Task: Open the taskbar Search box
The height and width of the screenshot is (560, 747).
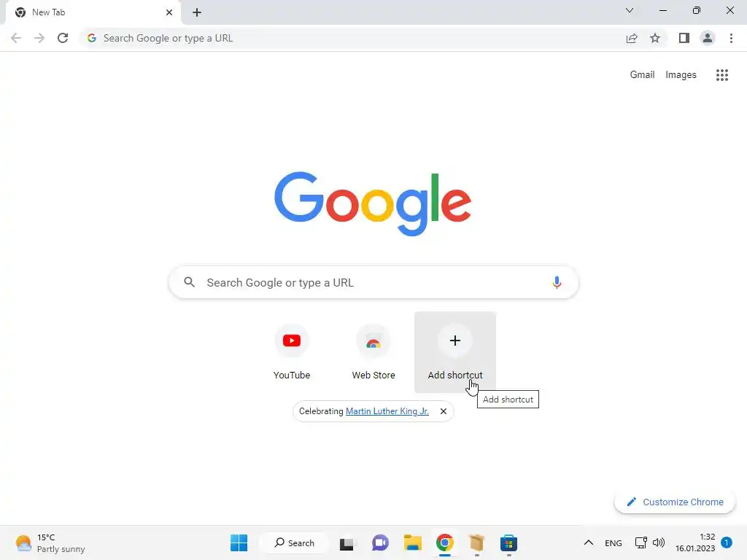Action: click(295, 542)
